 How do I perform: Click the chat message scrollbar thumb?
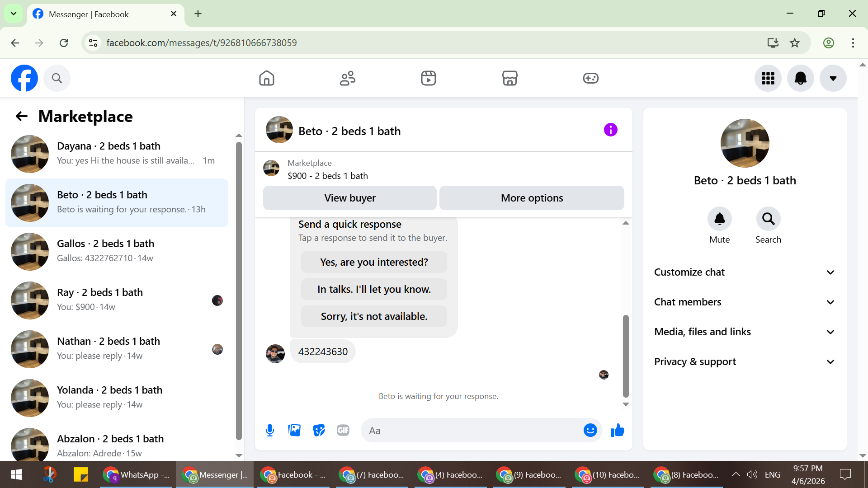pos(626,356)
